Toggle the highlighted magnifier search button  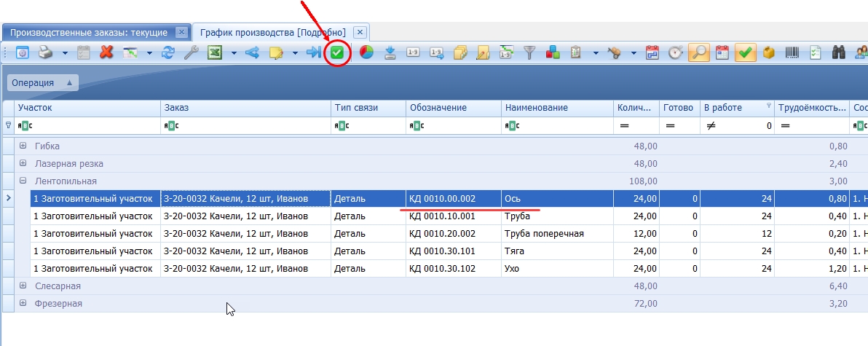tap(699, 53)
